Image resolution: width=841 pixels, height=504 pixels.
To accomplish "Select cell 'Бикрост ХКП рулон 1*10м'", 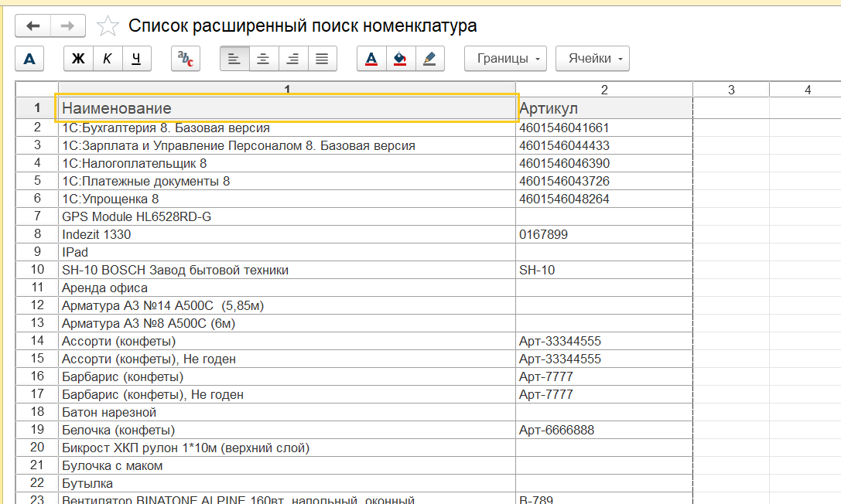I will point(287,448).
